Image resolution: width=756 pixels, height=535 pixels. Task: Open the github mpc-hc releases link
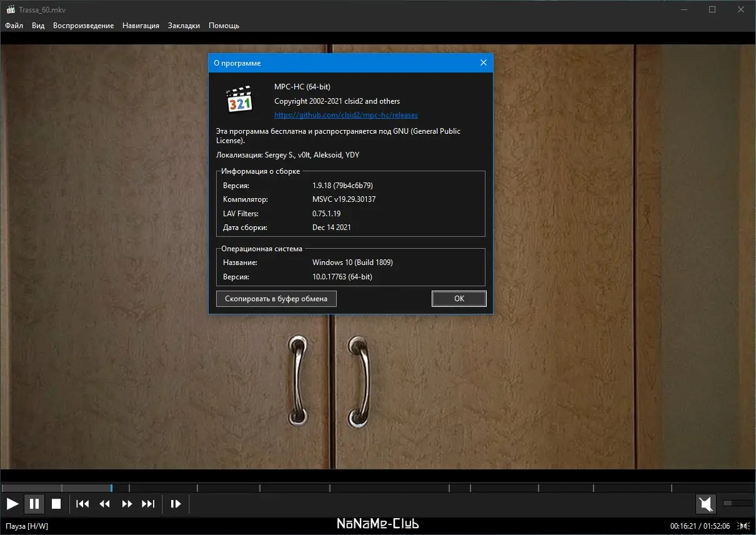(346, 115)
